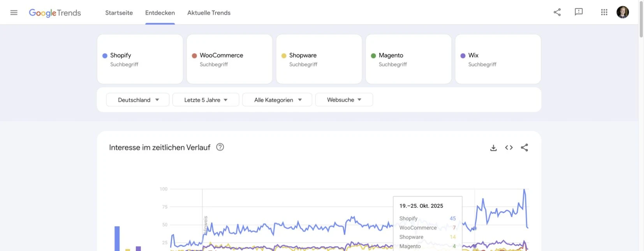Click the red WooCommerce color dot

(194, 56)
